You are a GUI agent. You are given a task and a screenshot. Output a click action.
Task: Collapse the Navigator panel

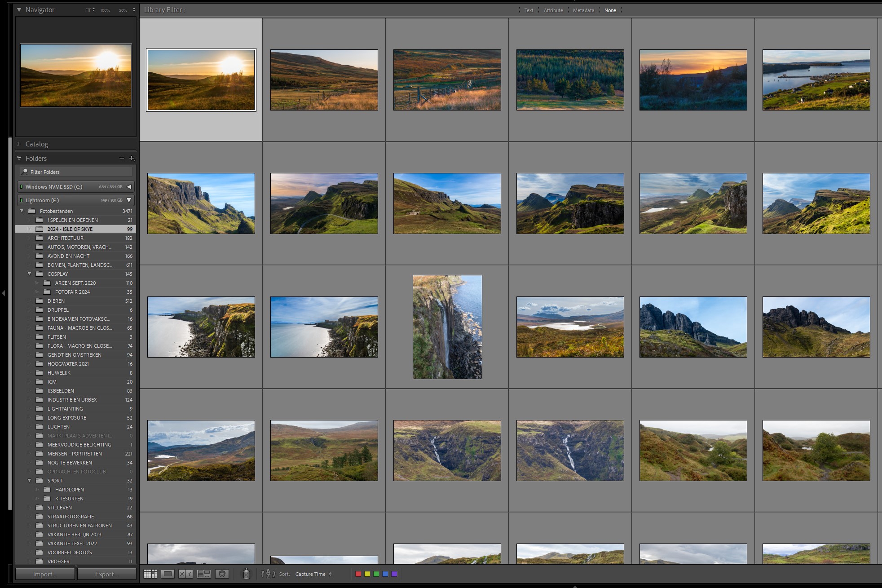19,9
